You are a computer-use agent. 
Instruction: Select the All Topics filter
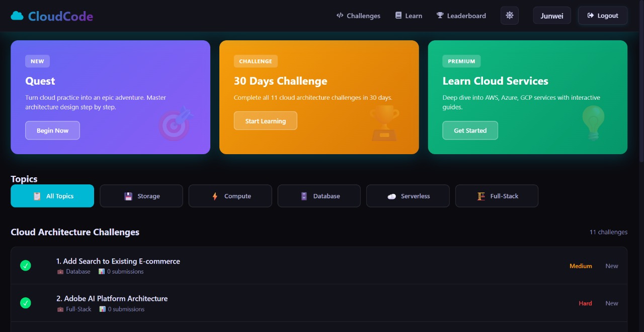(52, 196)
